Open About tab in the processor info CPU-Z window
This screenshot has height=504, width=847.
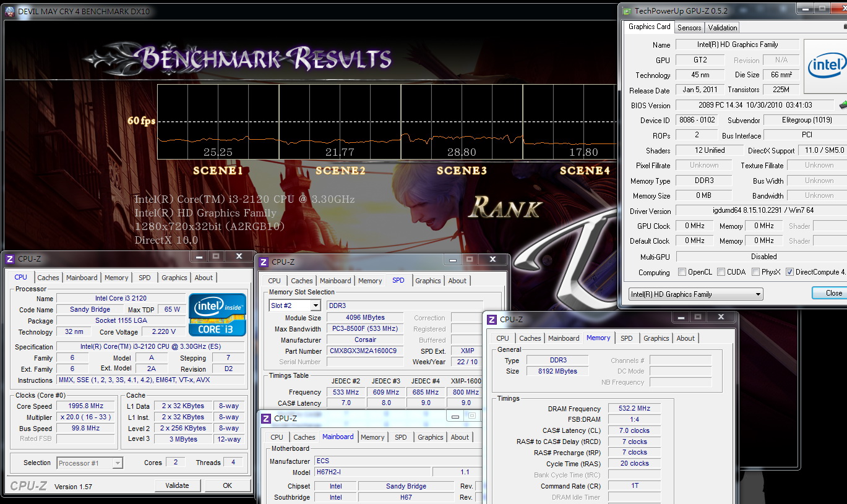pos(204,278)
